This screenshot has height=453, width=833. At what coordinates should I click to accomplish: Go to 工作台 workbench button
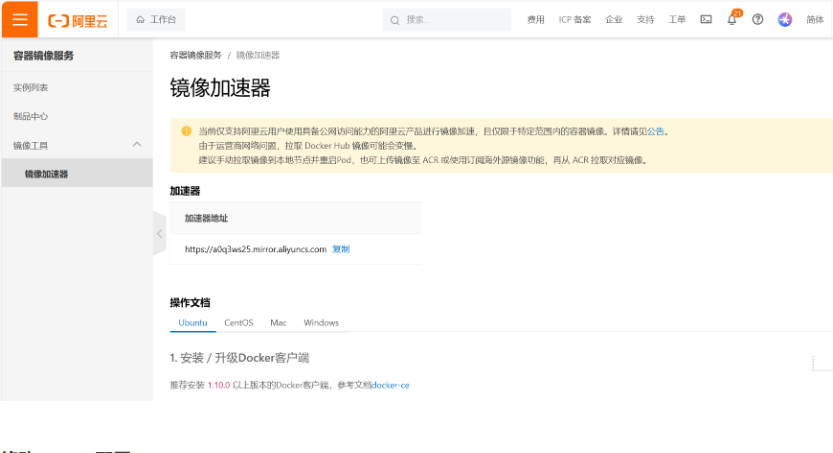pos(156,19)
